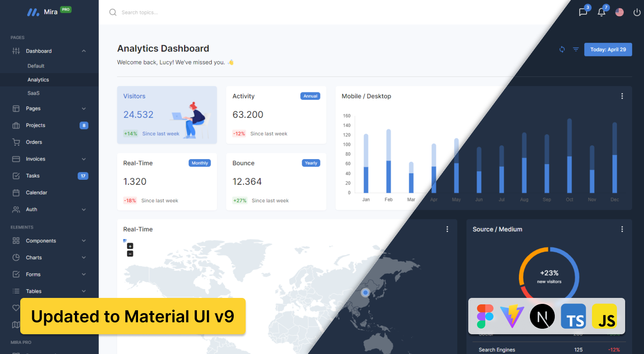Viewport: 644px width, 354px height.
Task: Open the filter list icon
Action: coord(575,49)
